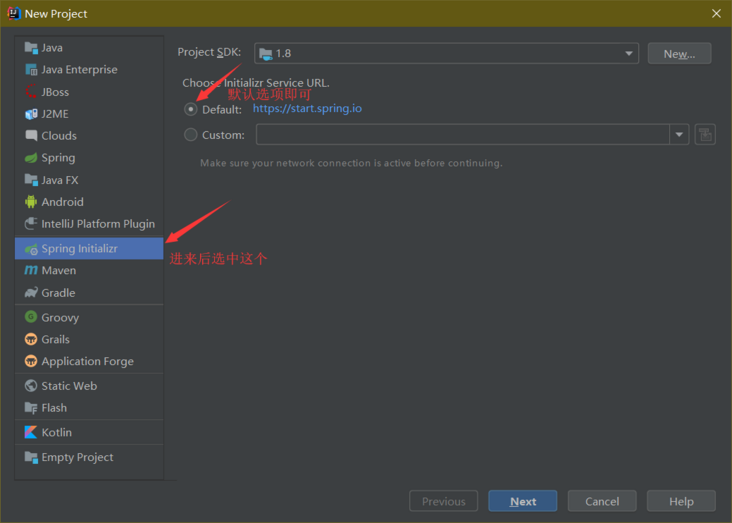
Task: Open the Project SDK dropdown
Action: (446, 53)
